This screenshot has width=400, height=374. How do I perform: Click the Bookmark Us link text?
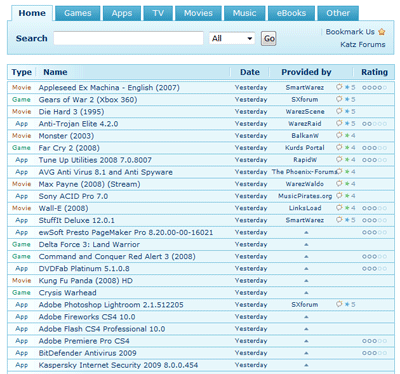click(x=350, y=32)
